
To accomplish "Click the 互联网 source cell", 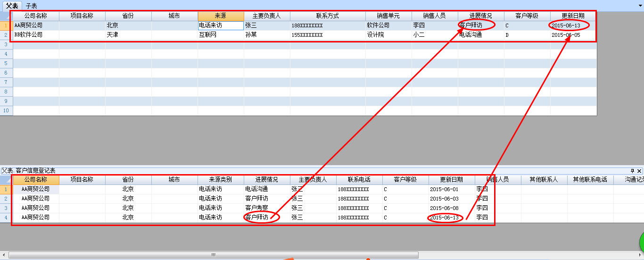I will (x=221, y=35).
